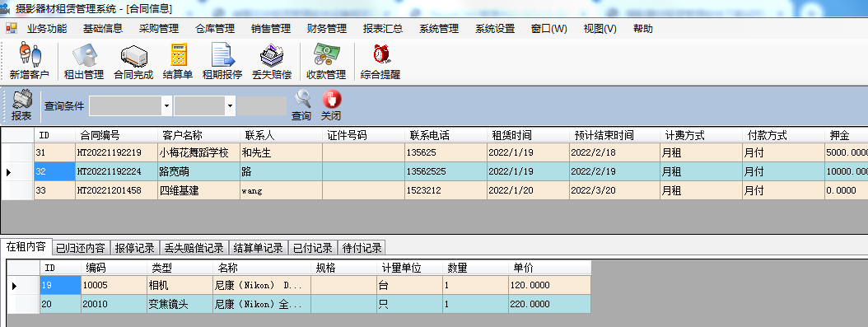868x327 pixels.
Task: Click the 合同编号 column header
Action: [x=116, y=135]
